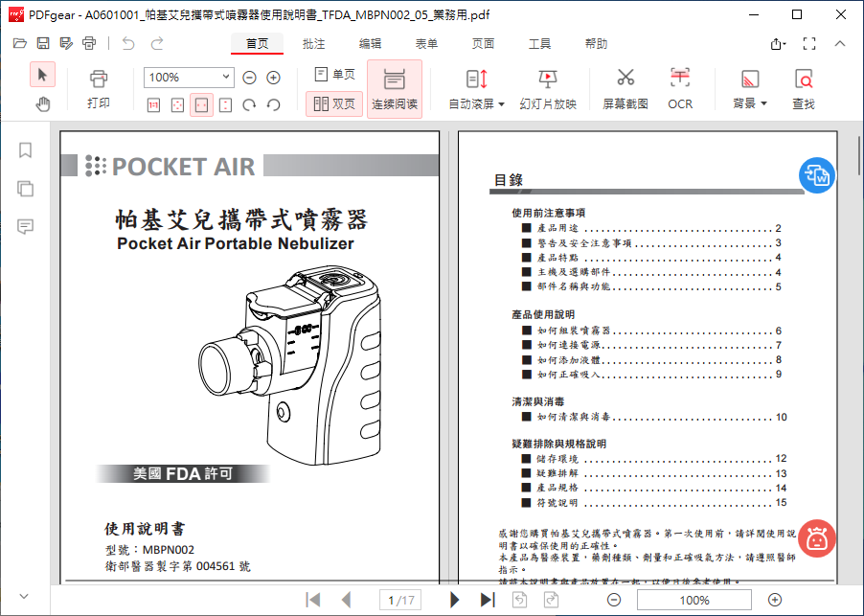Zoom out using the bottom bar minus
The height and width of the screenshot is (616, 864).
(x=614, y=600)
